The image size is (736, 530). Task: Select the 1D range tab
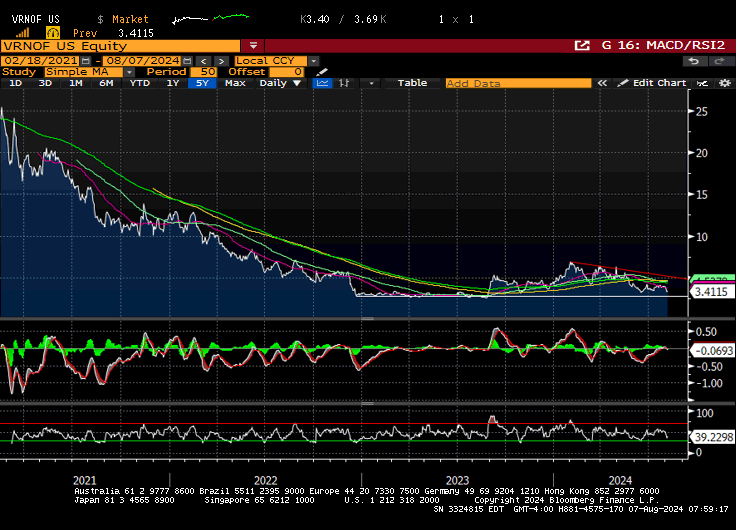tap(15, 83)
